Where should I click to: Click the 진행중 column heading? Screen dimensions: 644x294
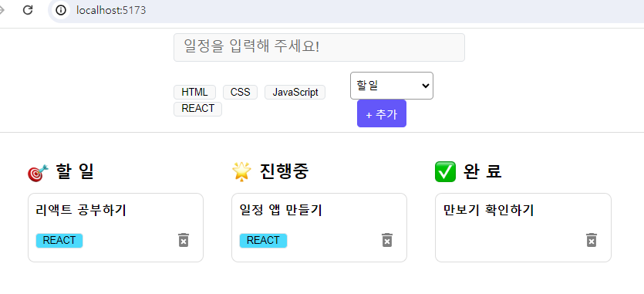point(284,171)
